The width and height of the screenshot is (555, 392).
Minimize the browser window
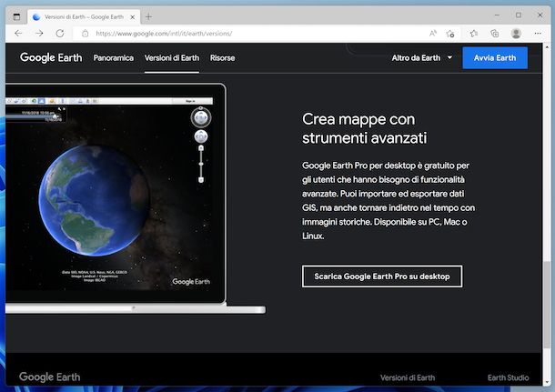(x=497, y=15)
